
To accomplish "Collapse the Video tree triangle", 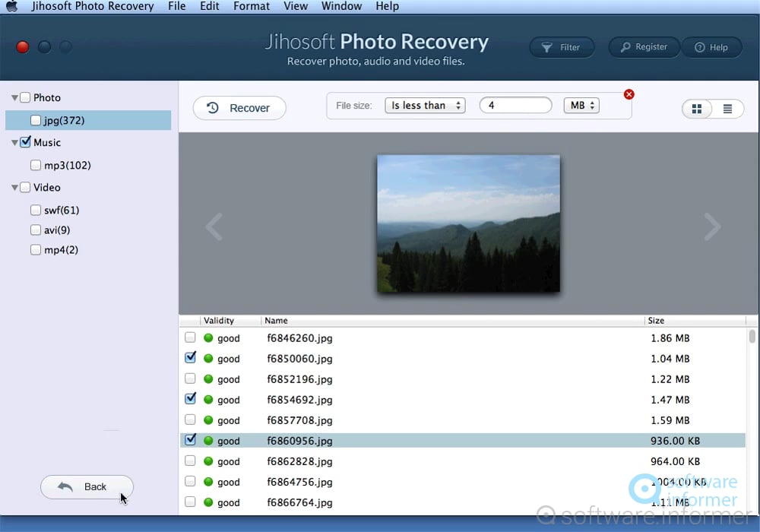I will point(14,188).
